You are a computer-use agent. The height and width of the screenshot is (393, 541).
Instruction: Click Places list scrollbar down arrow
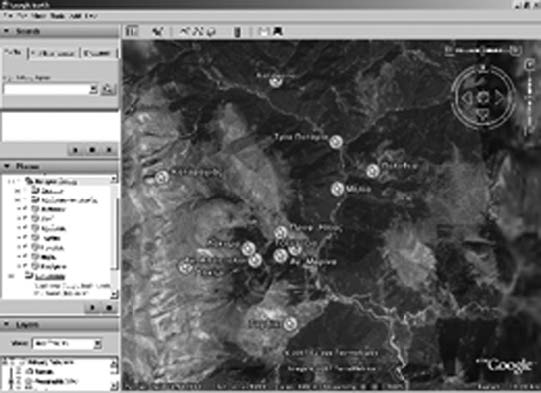[114, 294]
